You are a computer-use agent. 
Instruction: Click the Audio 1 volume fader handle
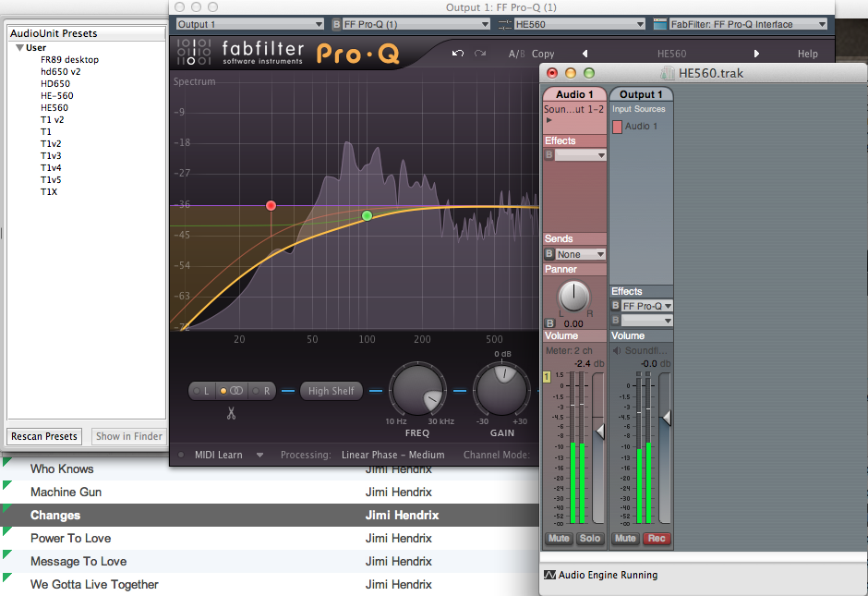pos(599,432)
